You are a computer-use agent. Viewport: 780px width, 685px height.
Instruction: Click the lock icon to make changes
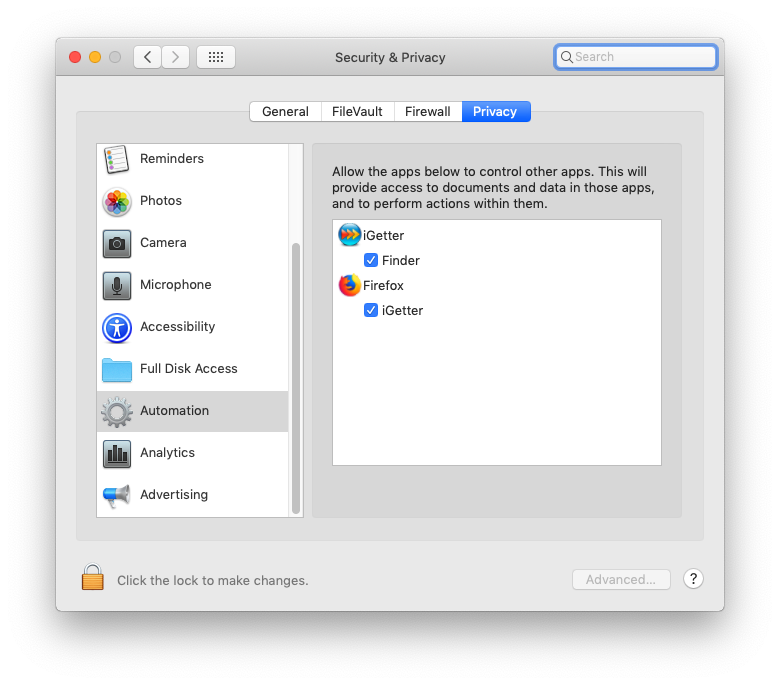[x=93, y=578]
